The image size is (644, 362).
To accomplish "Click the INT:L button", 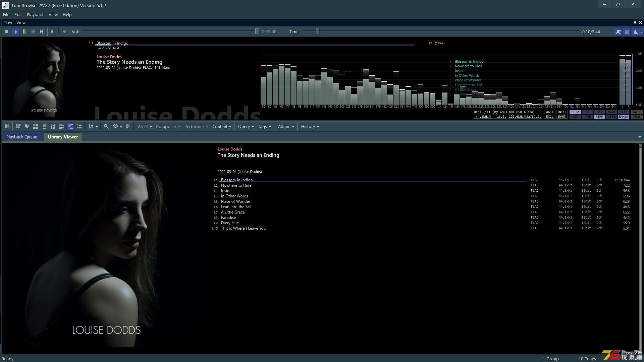I will [x=562, y=112].
